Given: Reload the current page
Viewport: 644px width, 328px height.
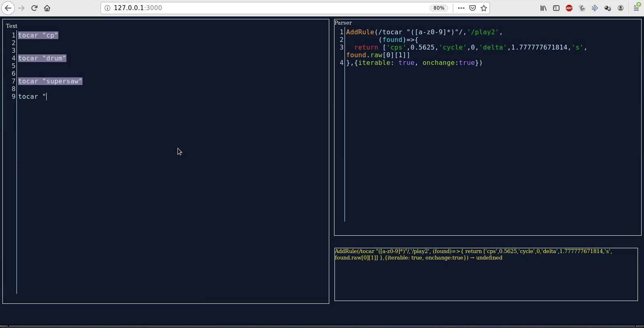Looking at the screenshot, I should (x=34, y=8).
